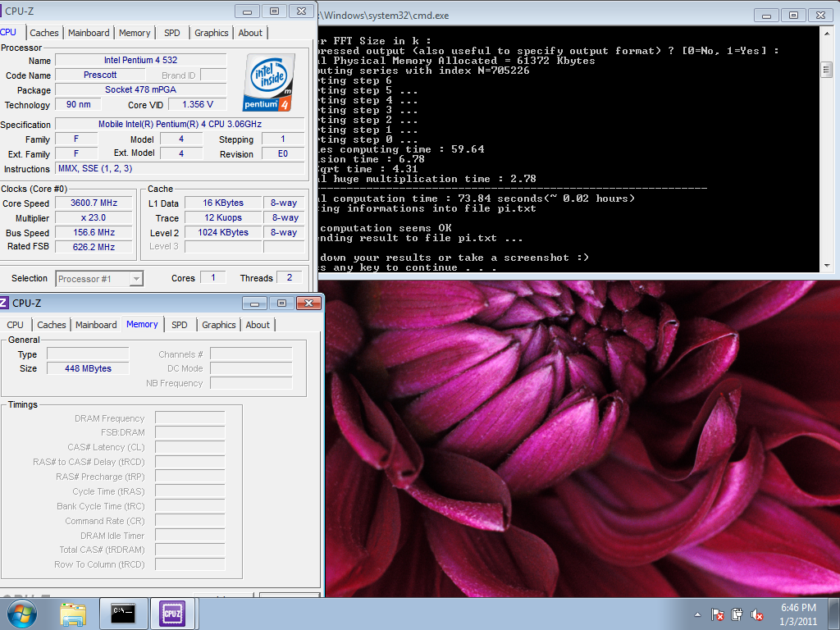This screenshot has height=630, width=840.
Task: Open Caches tab in lower CPU-Z window
Action: [x=52, y=325]
